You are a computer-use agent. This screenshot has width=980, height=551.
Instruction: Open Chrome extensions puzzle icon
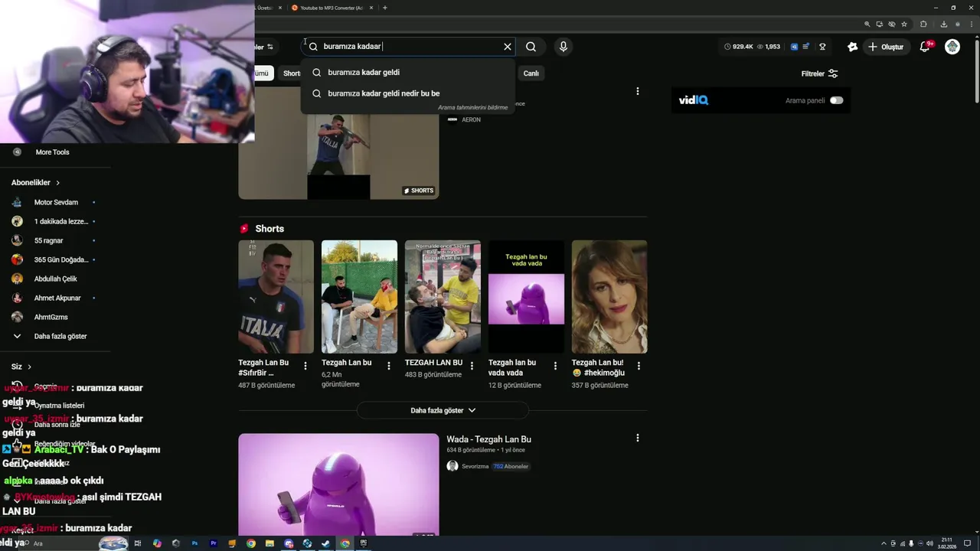tap(923, 24)
